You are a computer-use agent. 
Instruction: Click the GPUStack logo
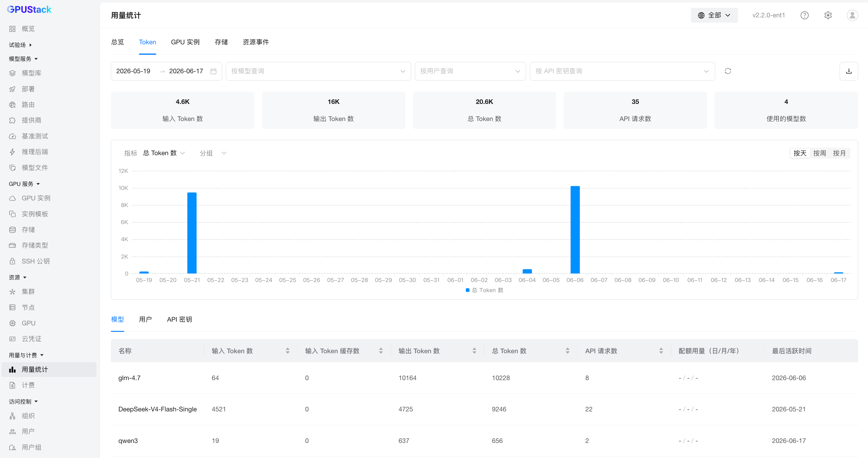(29, 10)
